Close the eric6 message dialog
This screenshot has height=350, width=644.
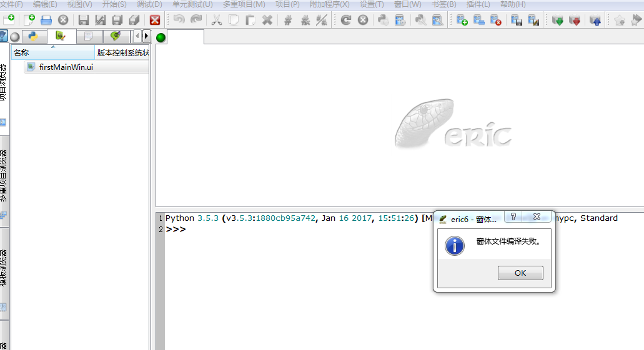(x=537, y=216)
